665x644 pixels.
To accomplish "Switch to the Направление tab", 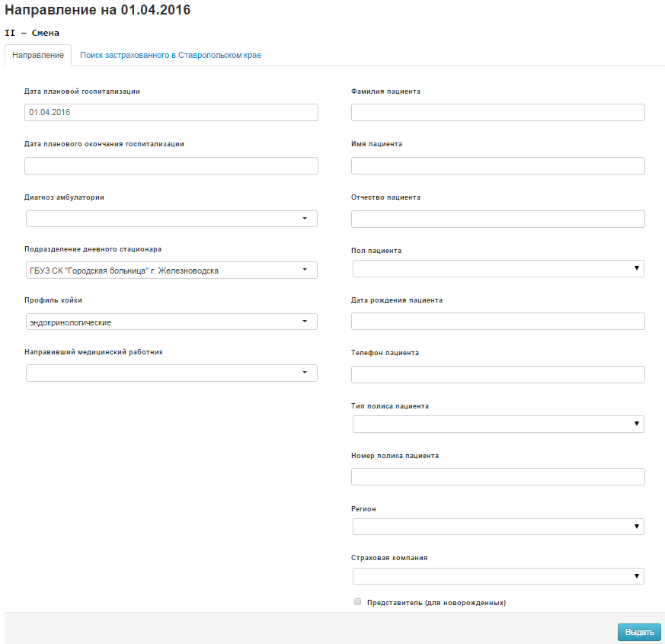I will coord(38,55).
